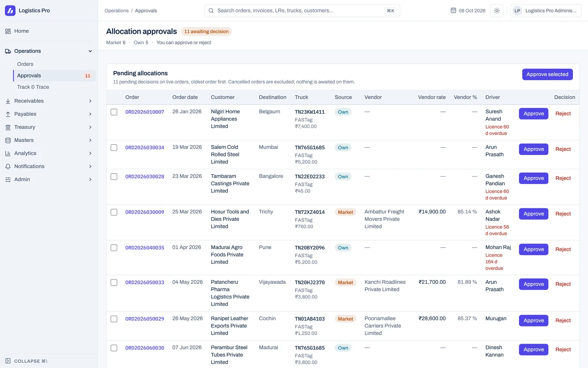Approve order ORD2026010007

pyautogui.click(x=534, y=114)
